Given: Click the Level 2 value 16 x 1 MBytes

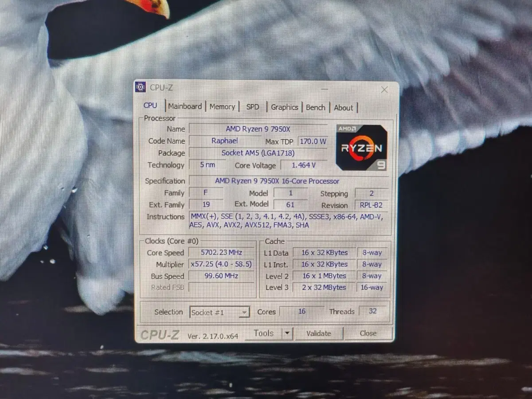Looking at the screenshot, I should [x=325, y=276].
